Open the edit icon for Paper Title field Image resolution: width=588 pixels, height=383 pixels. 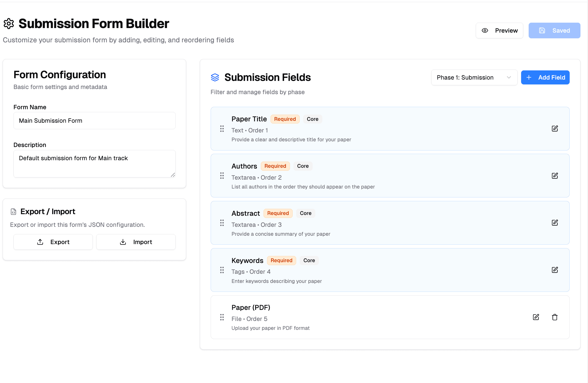(x=555, y=129)
